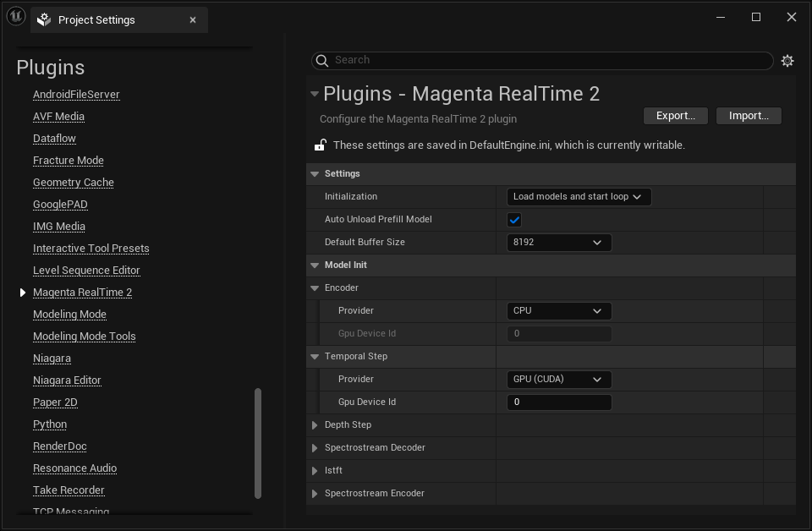The height and width of the screenshot is (531, 812).
Task: Close the Project Settings tab
Action: tap(193, 19)
